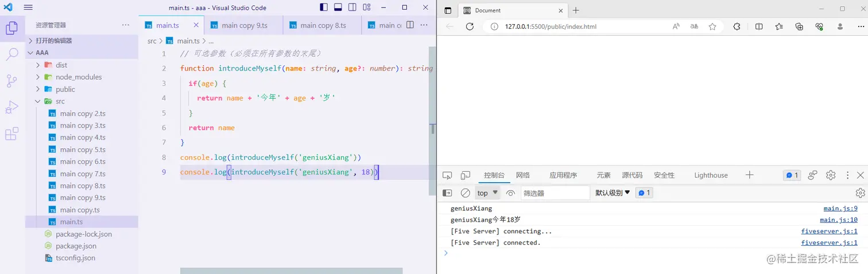The width and height of the screenshot is (868, 274).
Task: Expand the public folder
Action: [x=82, y=89]
